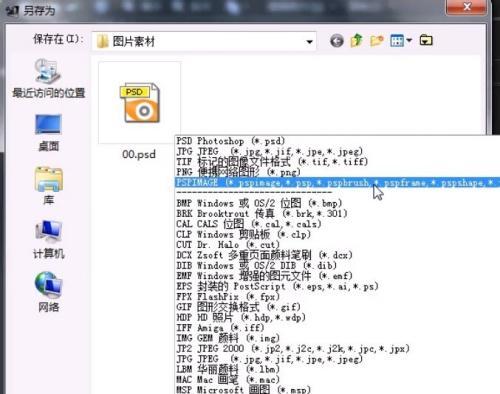
Task: Choose MAC Mac 画笔 format
Action: (x=337, y=380)
